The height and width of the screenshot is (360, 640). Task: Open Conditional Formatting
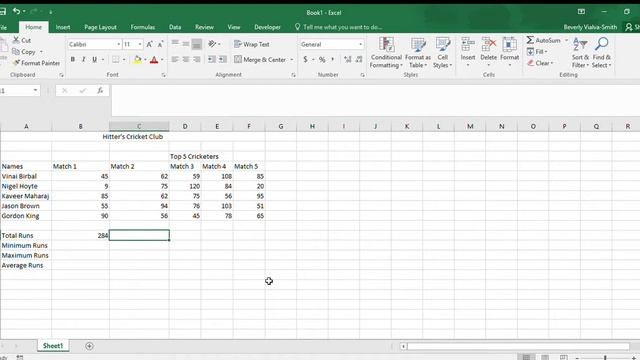point(386,52)
